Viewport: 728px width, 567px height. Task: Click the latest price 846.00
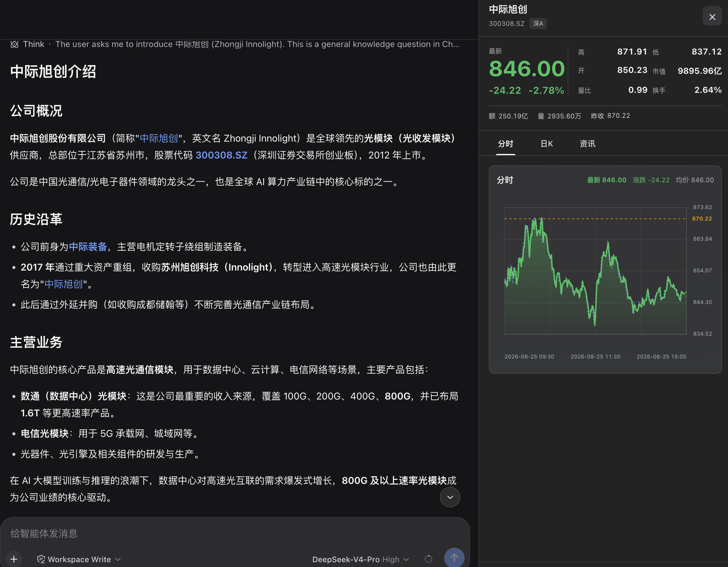pyautogui.click(x=527, y=69)
